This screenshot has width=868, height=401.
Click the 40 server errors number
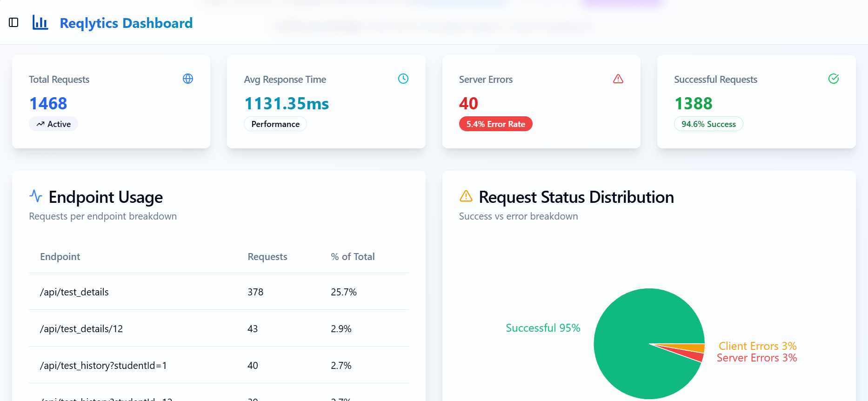coord(468,103)
